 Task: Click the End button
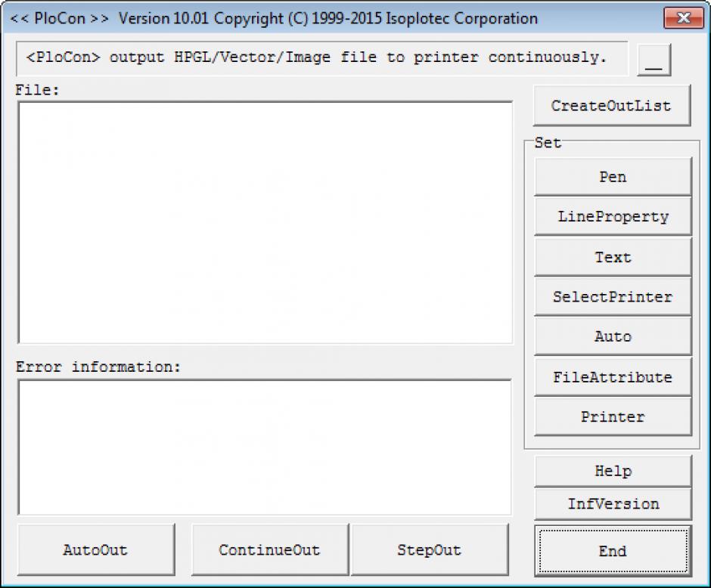coord(613,551)
